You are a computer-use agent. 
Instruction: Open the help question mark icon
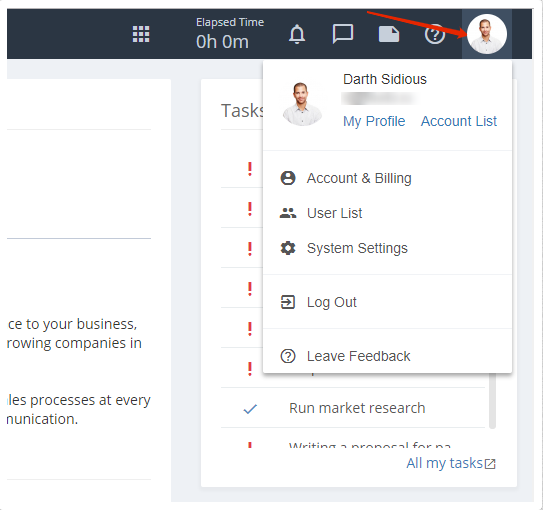point(435,34)
